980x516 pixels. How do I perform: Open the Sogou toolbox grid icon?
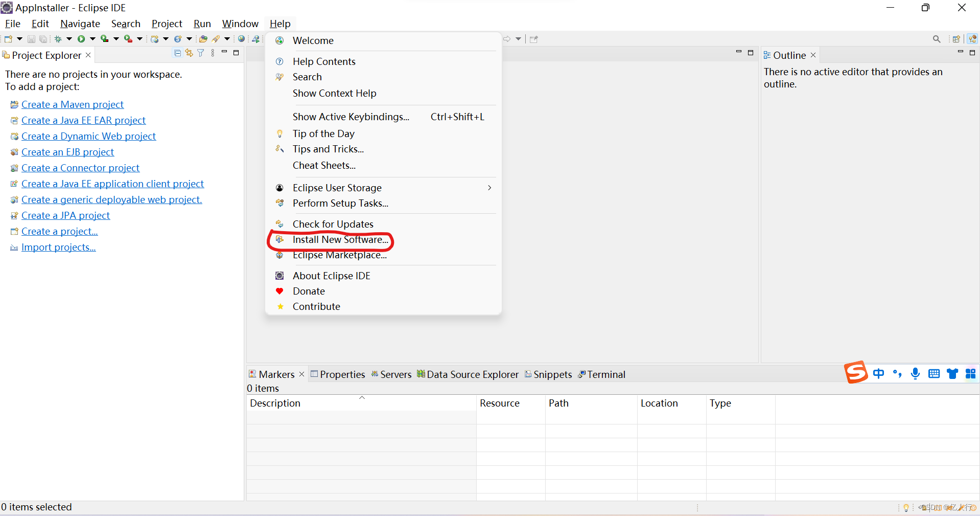[x=970, y=374]
